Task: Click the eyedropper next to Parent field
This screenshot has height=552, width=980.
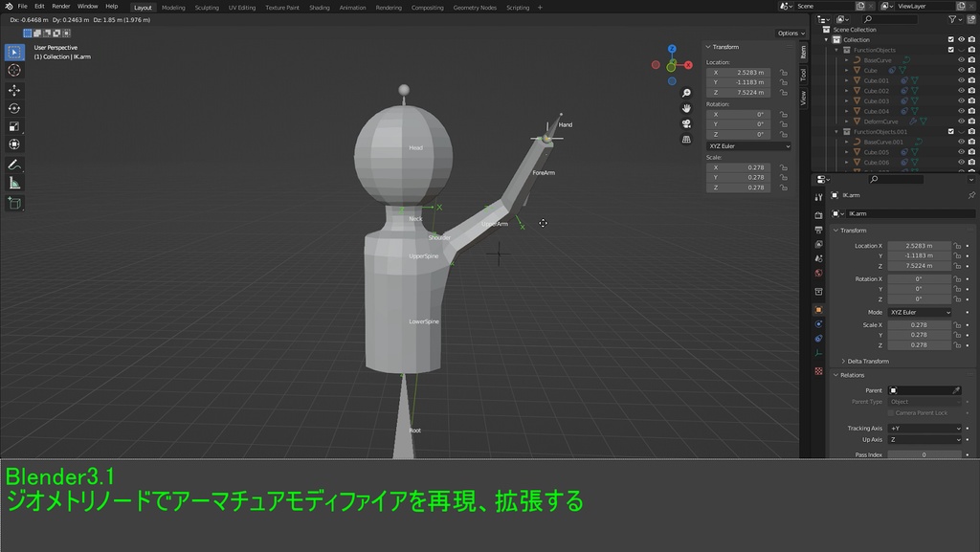Action: tap(956, 390)
